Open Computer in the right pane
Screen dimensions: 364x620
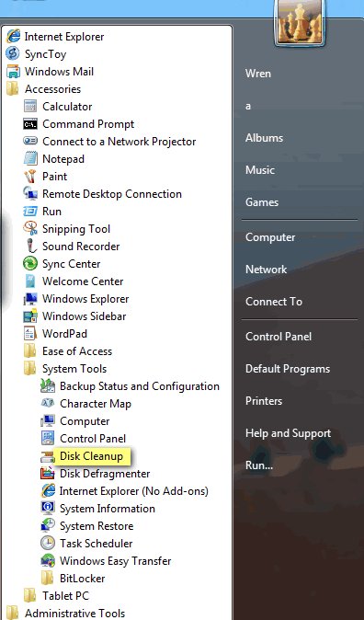[270, 237]
